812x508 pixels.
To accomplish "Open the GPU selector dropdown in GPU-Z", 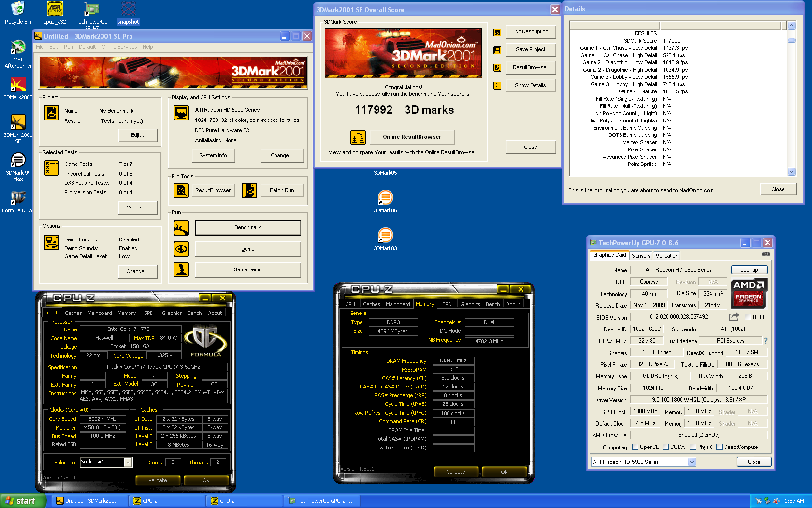I will (692, 462).
